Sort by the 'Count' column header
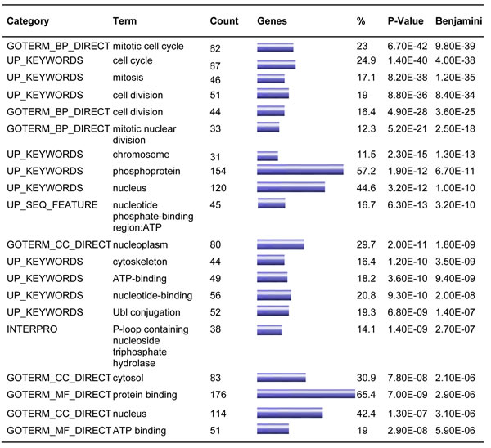This screenshot has width=491, height=448. [x=223, y=18]
